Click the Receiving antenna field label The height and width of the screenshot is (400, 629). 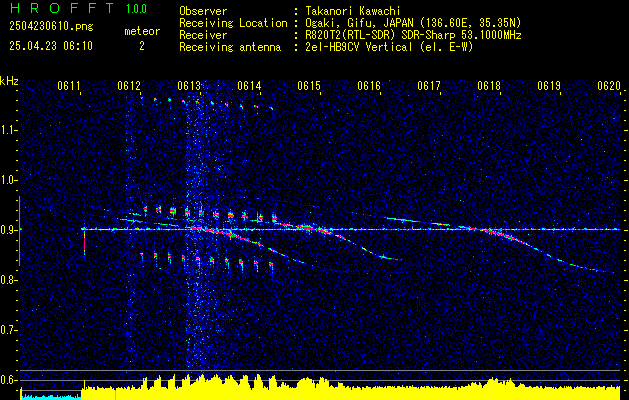click(x=230, y=47)
